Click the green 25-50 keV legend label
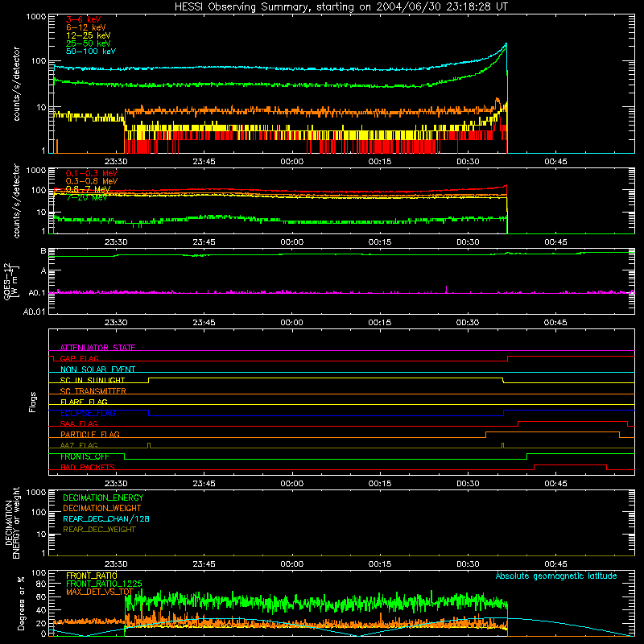The height and width of the screenshot is (644, 644). click(88, 43)
